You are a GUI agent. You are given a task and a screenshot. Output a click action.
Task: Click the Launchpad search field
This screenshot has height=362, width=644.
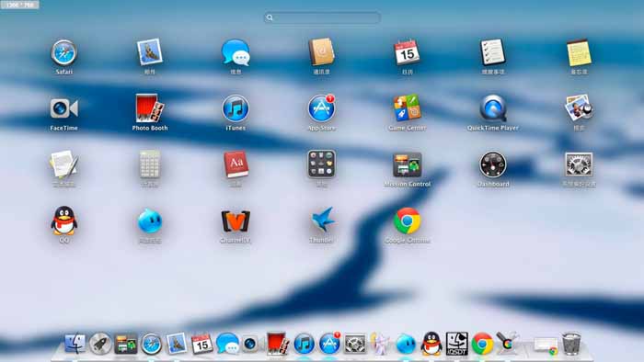coord(322,17)
